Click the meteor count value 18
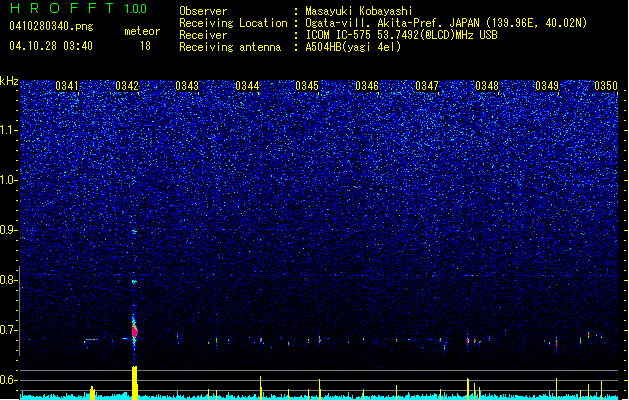This screenshot has height=400, width=629. click(x=145, y=46)
